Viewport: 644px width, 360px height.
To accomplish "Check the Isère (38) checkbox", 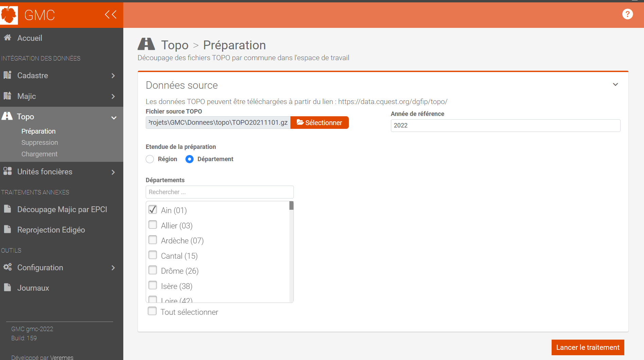I will 153,285.
